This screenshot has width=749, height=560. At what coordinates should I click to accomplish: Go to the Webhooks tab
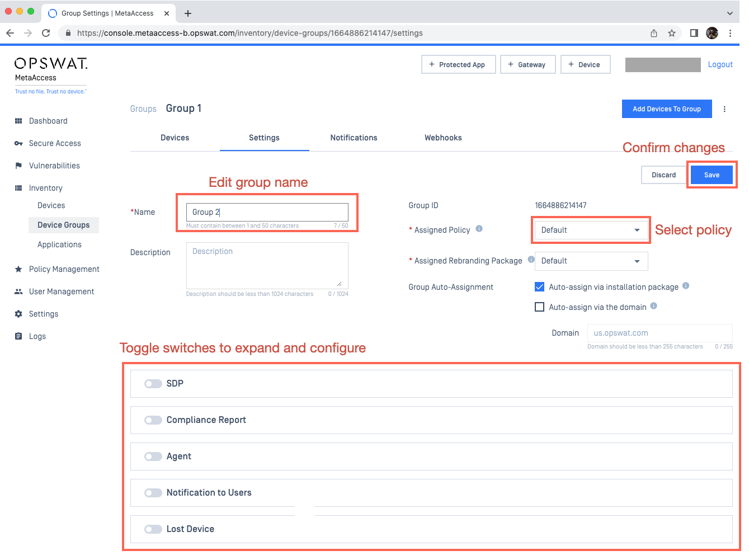(x=443, y=138)
